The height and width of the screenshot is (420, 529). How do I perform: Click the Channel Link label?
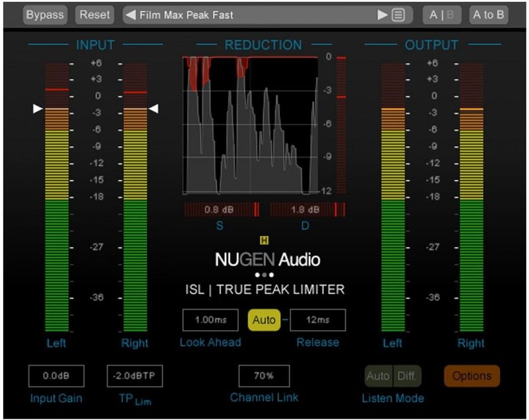[264, 398]
